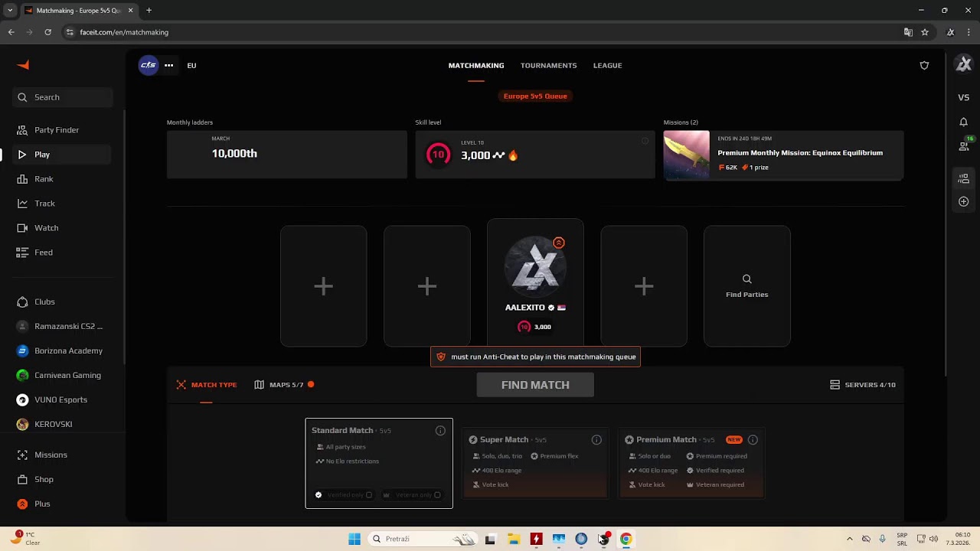Open the VS panel icon
The width and height of the screenshot is (980, 551).
click(x=964, y=97)
